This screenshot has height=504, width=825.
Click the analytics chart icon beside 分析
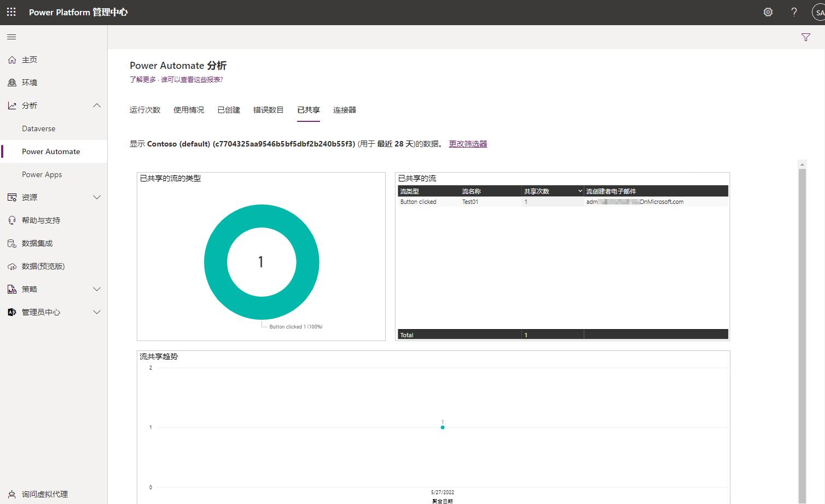[x=12, y=106]
